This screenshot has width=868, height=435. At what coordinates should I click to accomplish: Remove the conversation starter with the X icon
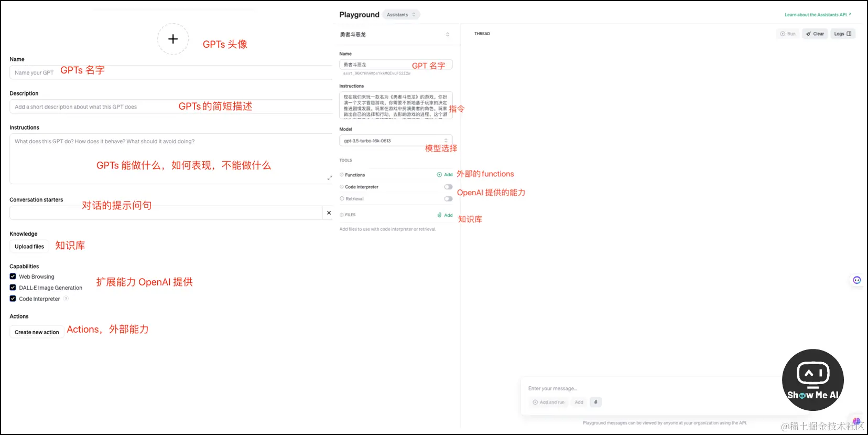point(329,213)
